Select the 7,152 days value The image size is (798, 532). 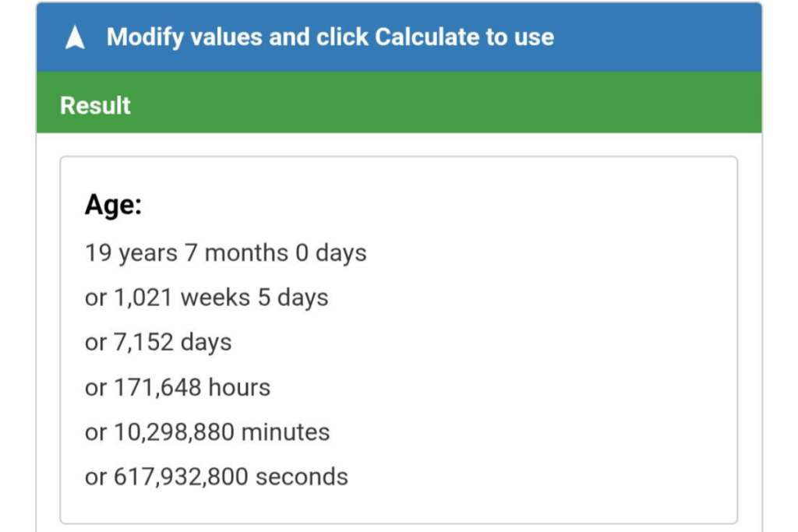[157, 342]
